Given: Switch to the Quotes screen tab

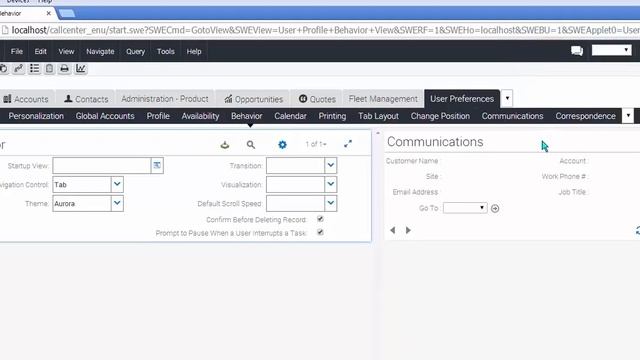Looking at the screenshot, I should pyautogui.click(x=317, y=99).
